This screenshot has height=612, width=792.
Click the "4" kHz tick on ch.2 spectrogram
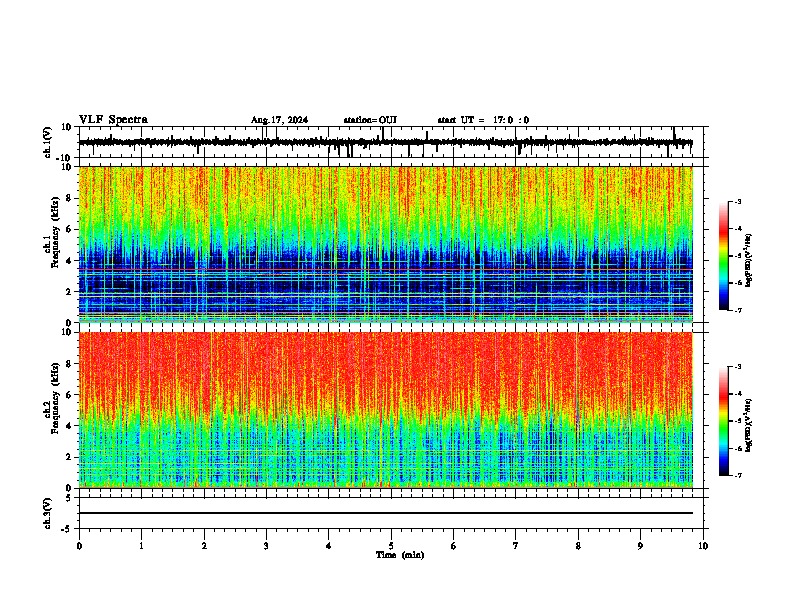(x=70, y=426)
